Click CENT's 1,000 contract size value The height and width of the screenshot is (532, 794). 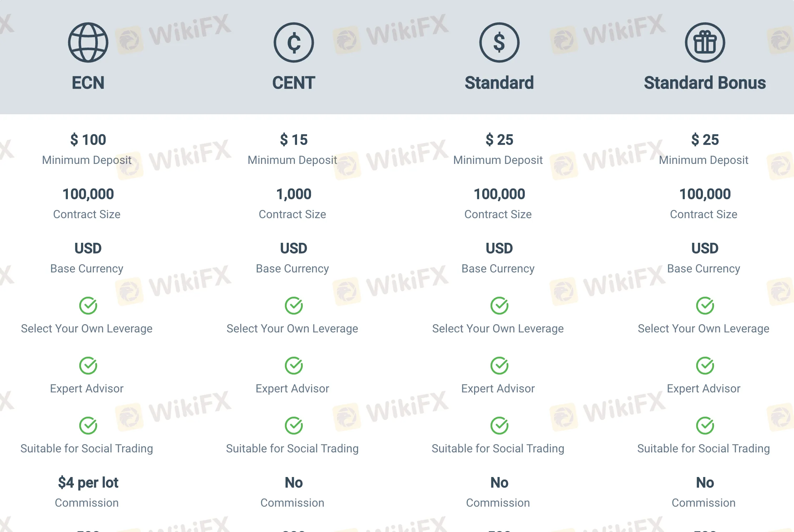(294, 194)
